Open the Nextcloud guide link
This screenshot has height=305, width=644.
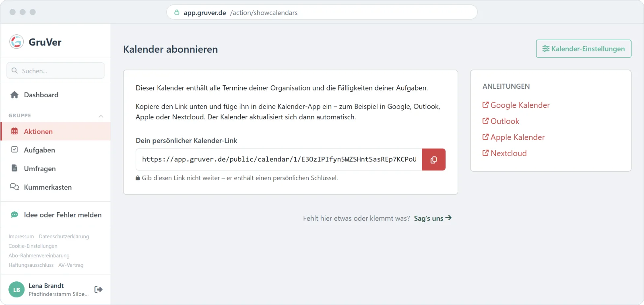(505, 153)
